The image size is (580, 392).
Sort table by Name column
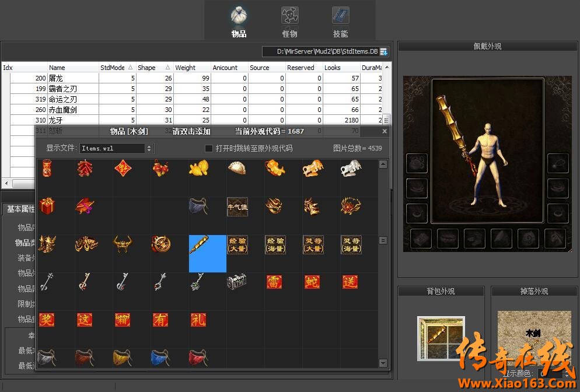[x=73, y=68]
